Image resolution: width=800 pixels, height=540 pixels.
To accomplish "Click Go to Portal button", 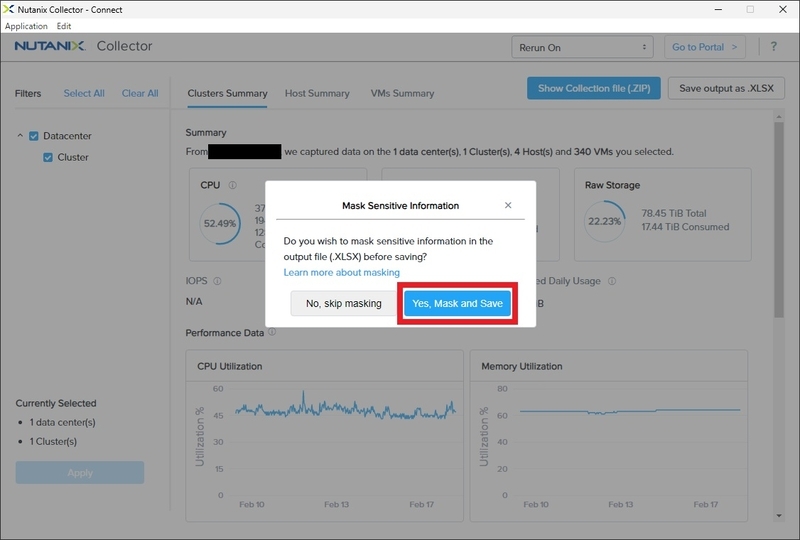I will 705,47.
